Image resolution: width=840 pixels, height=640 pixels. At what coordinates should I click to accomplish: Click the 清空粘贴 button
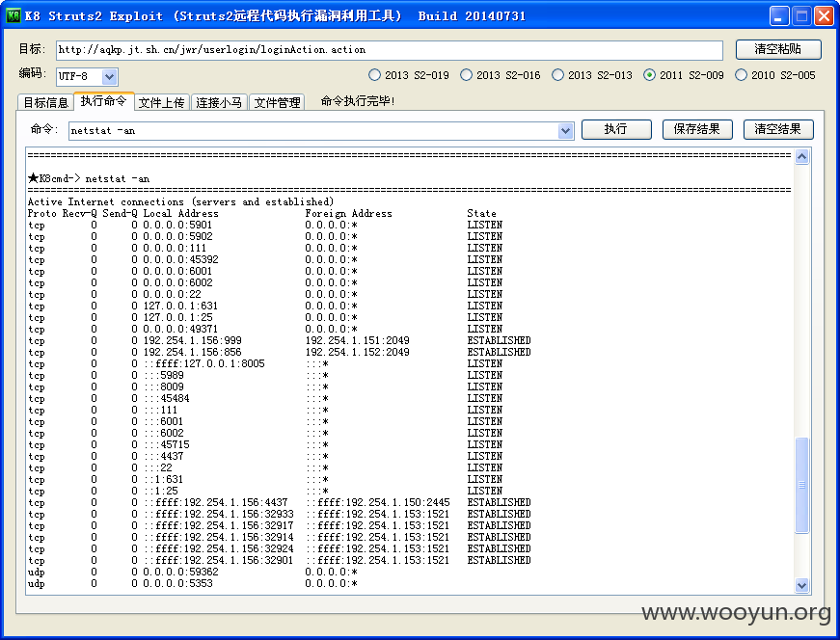coord(778,49)
